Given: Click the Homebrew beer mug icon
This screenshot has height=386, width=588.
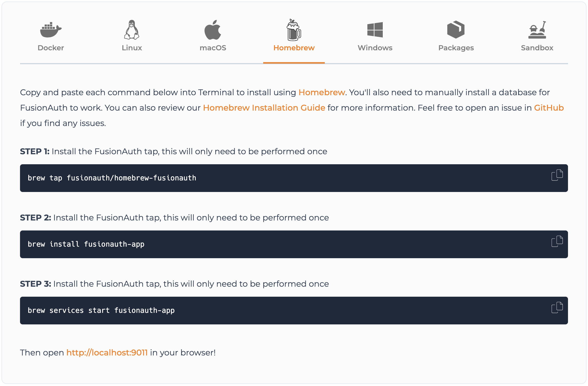Looking at the screenshot, I should [294, 30].
